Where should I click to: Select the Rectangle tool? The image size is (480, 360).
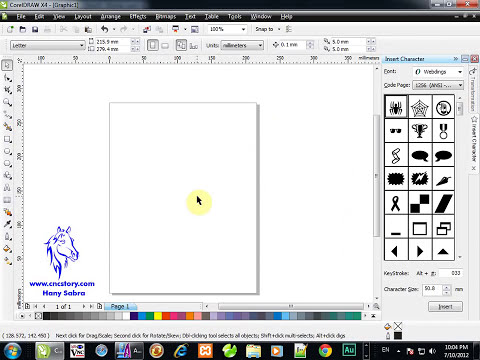pyautogui.click(x=7, y=139)
